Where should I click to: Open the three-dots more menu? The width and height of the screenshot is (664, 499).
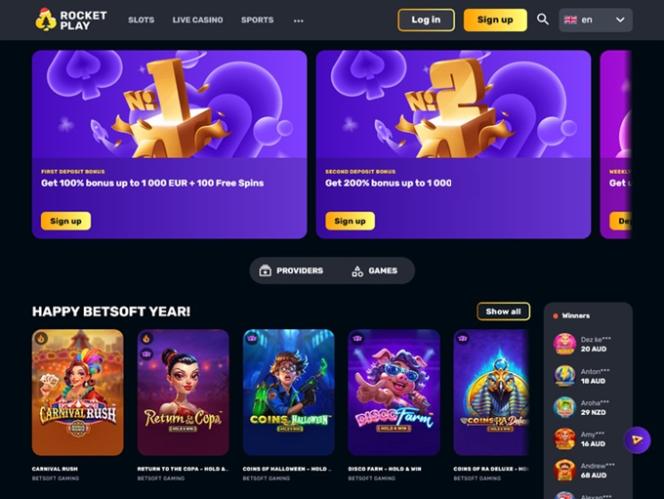coord(299,20)
